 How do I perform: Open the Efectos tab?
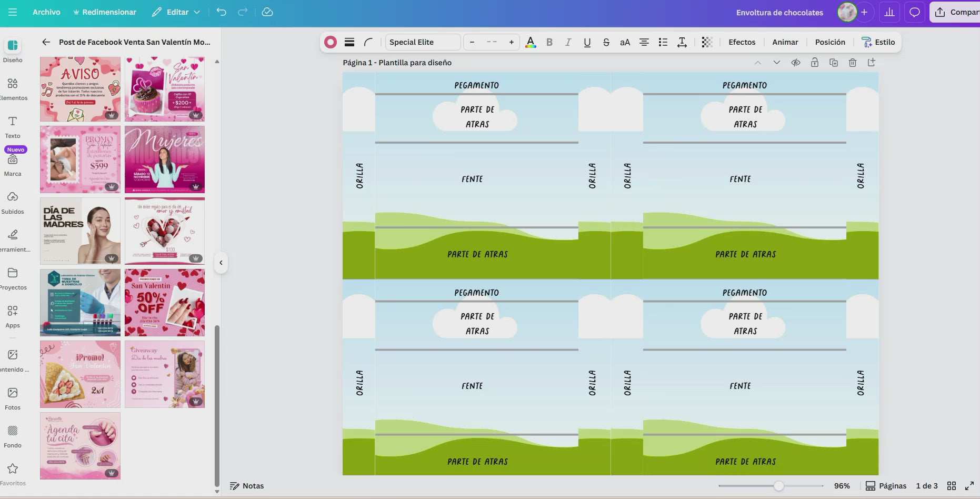click(x=742, y=42)
